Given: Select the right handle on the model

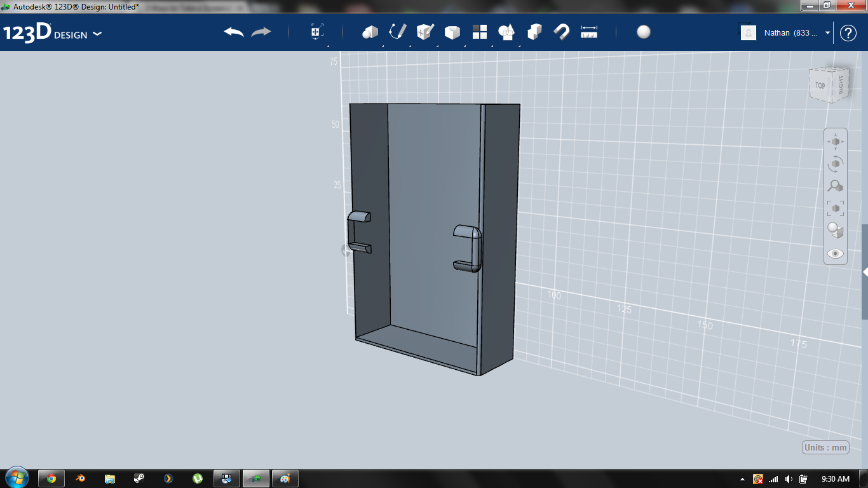Looking at the screenshot, I should [x=468, y=248].
